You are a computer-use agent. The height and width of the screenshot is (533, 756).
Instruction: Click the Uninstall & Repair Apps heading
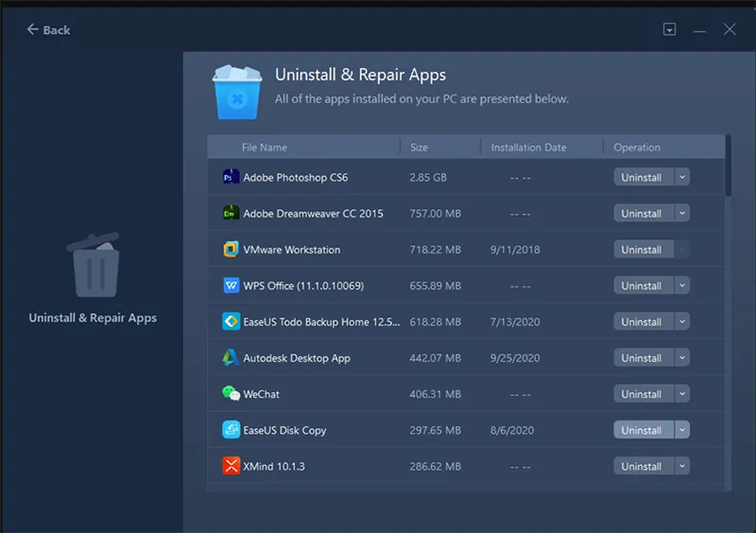pyautogui.click(x=360, y=75)
